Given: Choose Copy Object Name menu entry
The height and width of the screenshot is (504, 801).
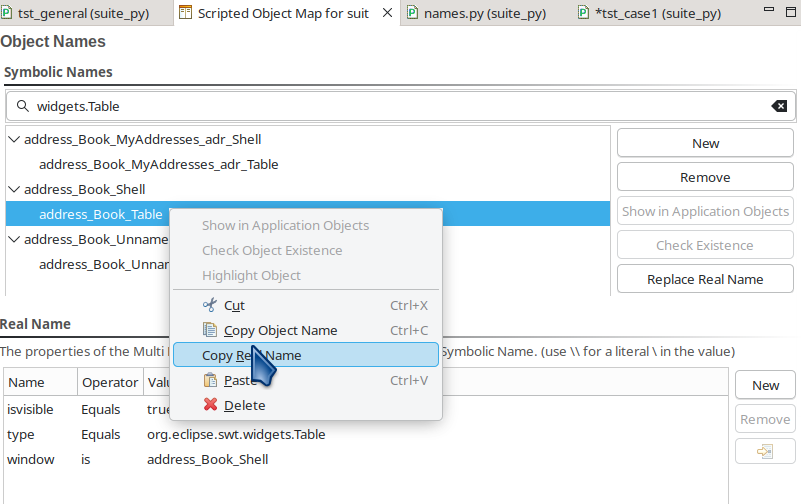Looking at the screenshot, I should tap(306, 330).
